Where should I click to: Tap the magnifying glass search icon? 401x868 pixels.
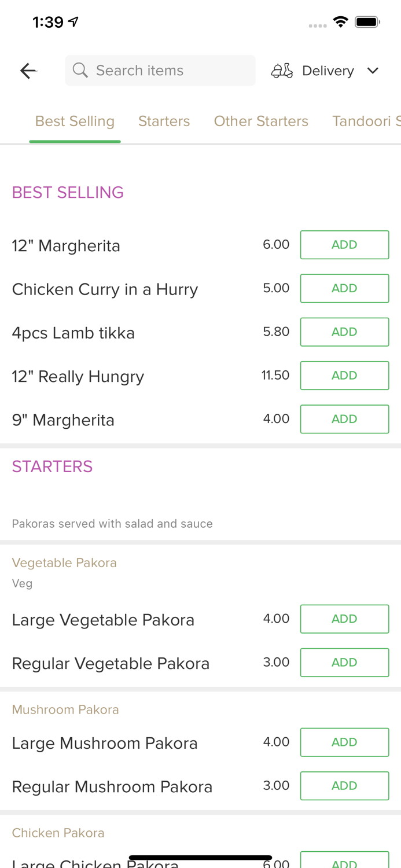80,71
